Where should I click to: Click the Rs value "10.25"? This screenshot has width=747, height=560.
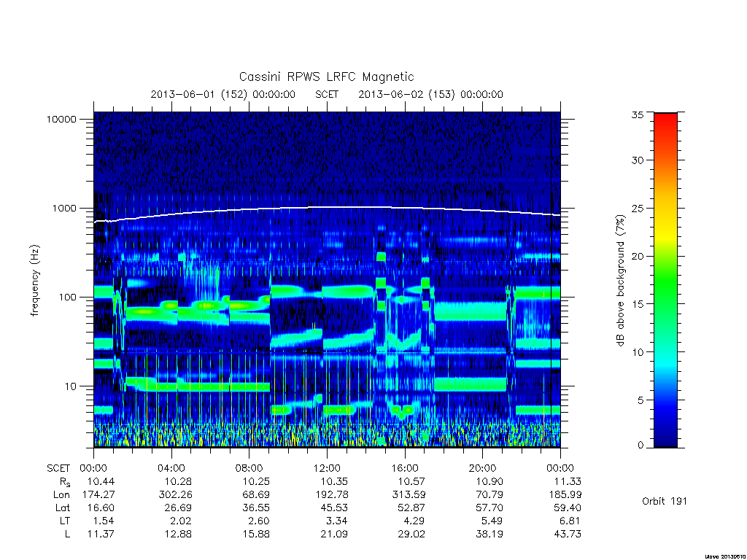pos(256,482)
